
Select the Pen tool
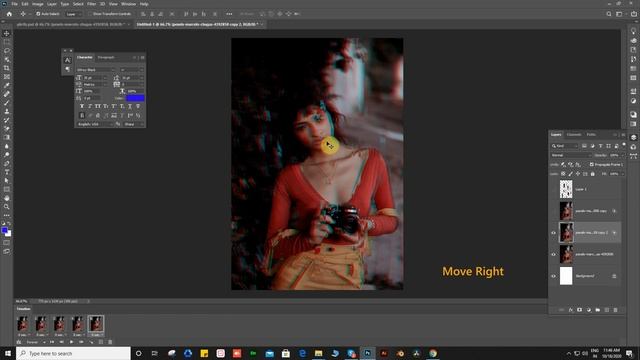click(x=7, y=164)
